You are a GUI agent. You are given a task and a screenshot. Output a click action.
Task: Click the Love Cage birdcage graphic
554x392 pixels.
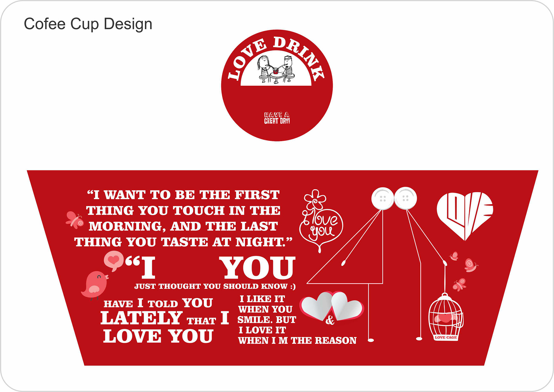[x=446, y=317]
